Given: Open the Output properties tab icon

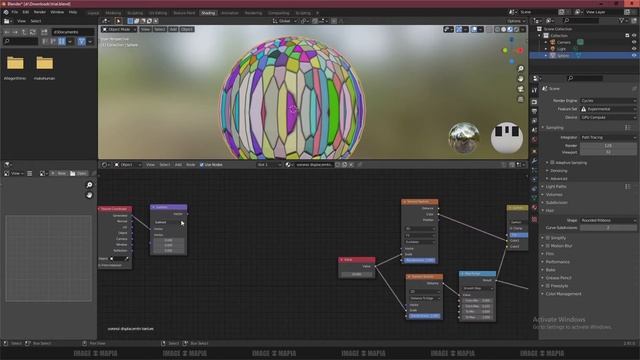Looking at the screenshot, I should [534, 111].
